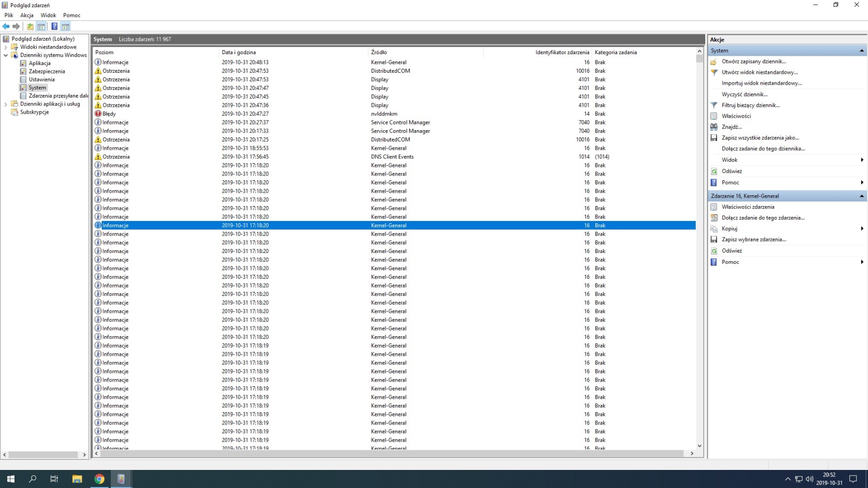Click the event list vertical scrollbar down arrow
Screen dimensions: 868x488
pos(700,446)
